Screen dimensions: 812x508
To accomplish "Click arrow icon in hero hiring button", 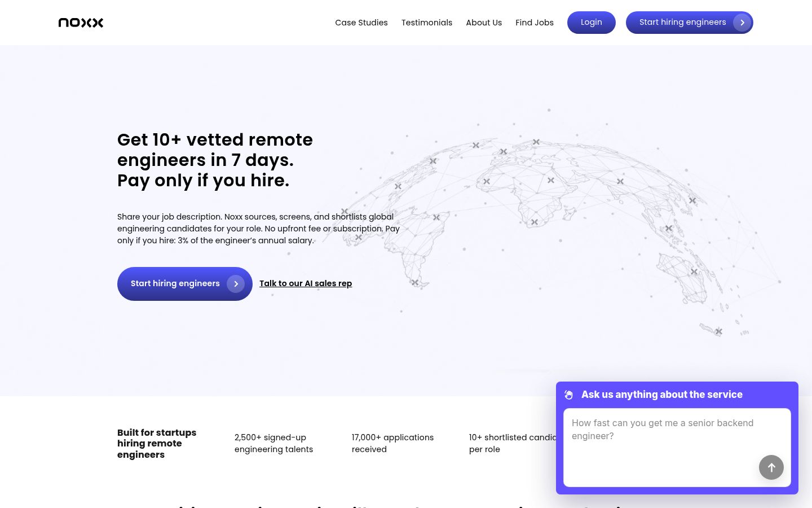I will (x=236, y=284).
